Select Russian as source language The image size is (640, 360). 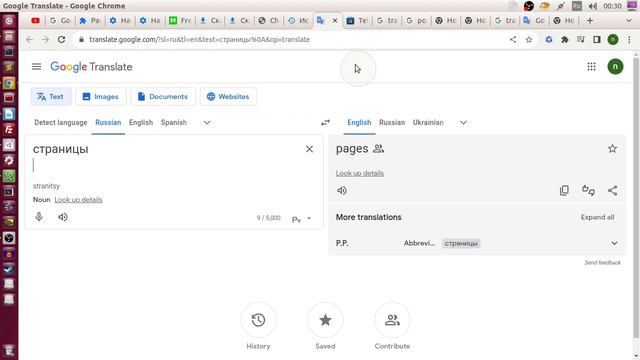[108, 122]
